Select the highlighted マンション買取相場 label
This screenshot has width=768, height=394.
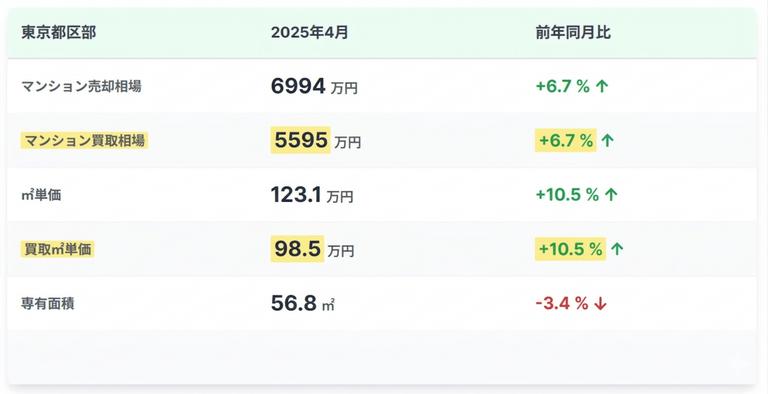84,141
